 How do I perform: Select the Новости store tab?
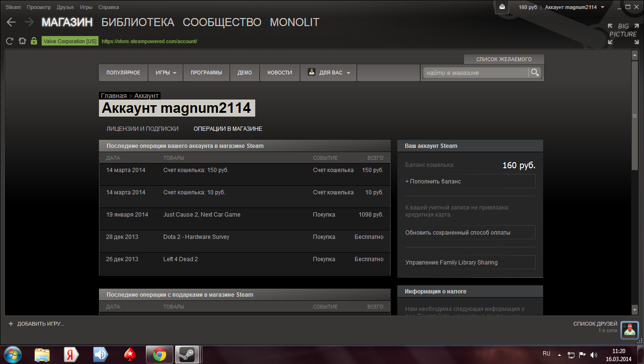(280, 73)
